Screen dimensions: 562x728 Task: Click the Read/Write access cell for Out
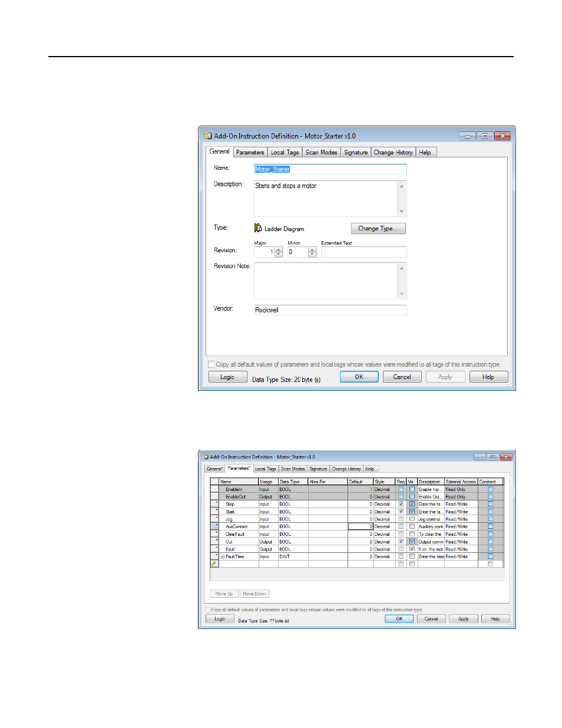click(x=461, y=542)
